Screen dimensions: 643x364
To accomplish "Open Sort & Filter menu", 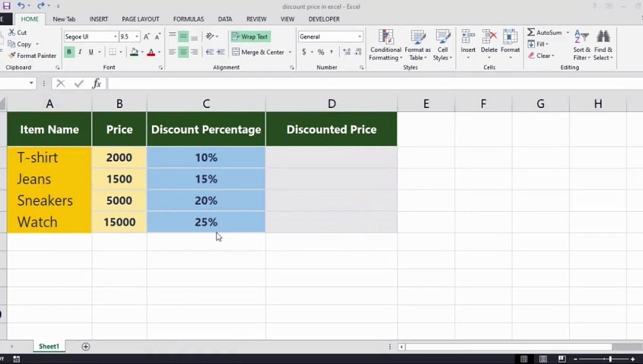I will tap(581, 44).
